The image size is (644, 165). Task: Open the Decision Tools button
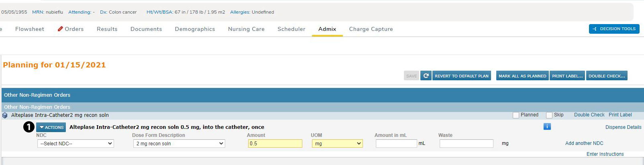coord(614,29)
